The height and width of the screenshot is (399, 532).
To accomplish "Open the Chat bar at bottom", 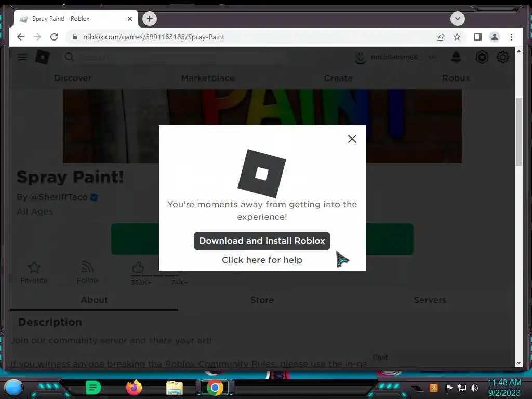I will [441, 357].
